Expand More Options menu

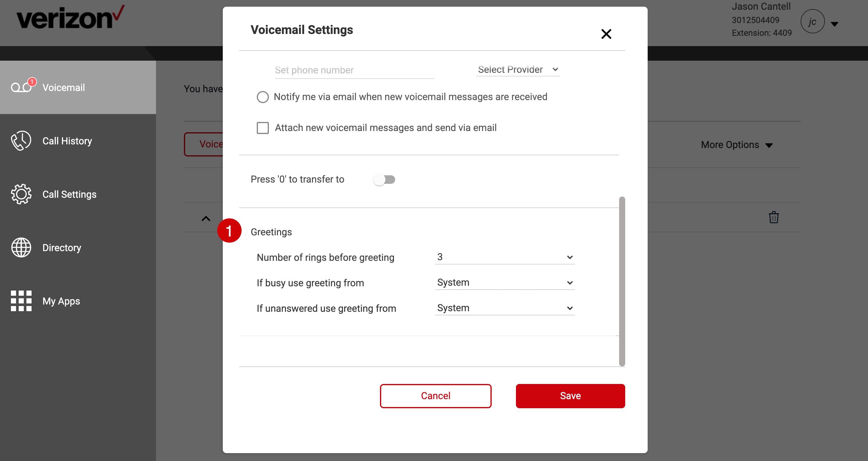coord(737,145)
